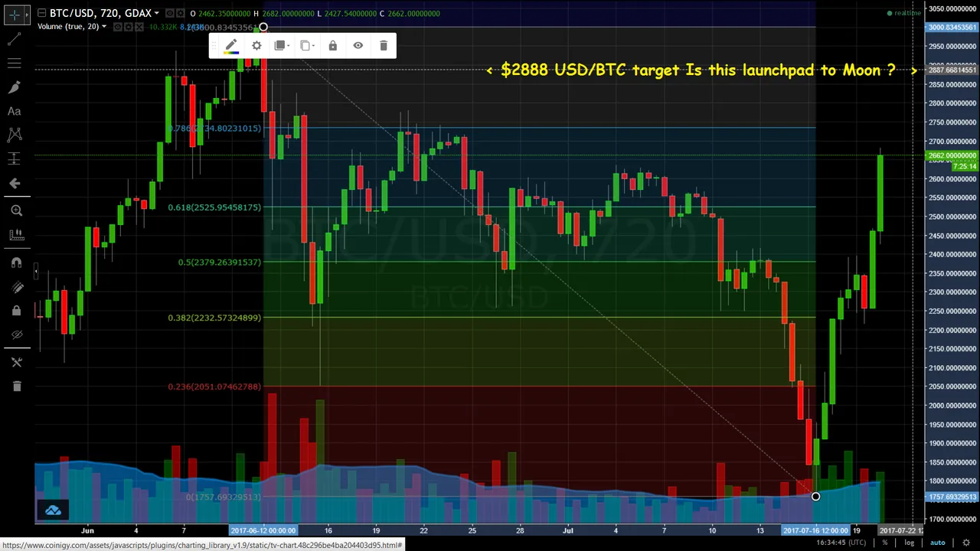
Task: Delete the selected Fibonacci drawing
Action: 384,46
